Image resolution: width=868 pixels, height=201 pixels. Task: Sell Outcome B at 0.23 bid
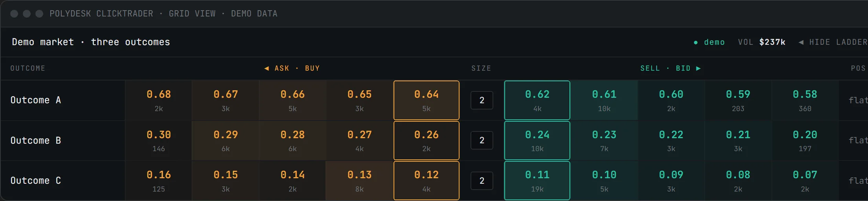(x=604, y=141)
